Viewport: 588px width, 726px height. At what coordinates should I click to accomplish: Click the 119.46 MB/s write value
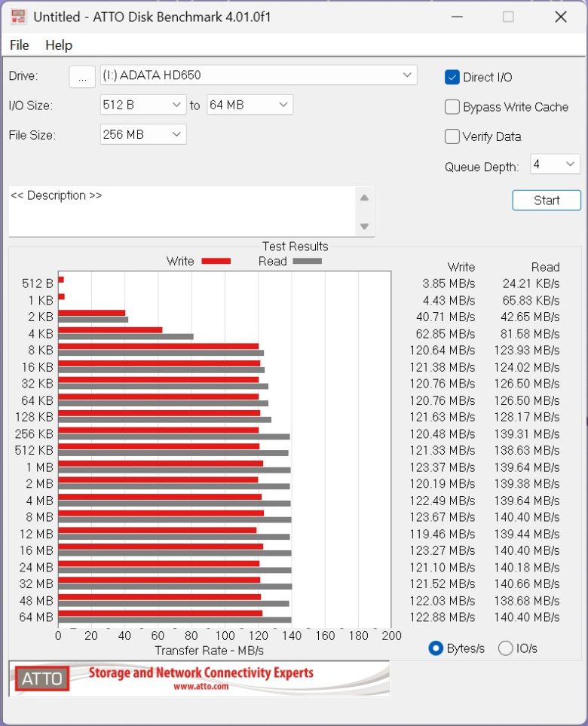(x=443, y=534)
